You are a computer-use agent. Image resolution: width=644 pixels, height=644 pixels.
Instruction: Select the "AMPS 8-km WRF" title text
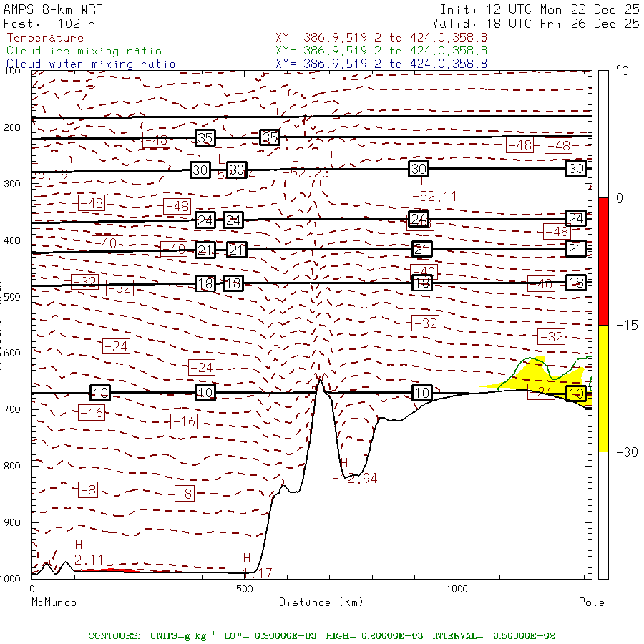[53, 9]
